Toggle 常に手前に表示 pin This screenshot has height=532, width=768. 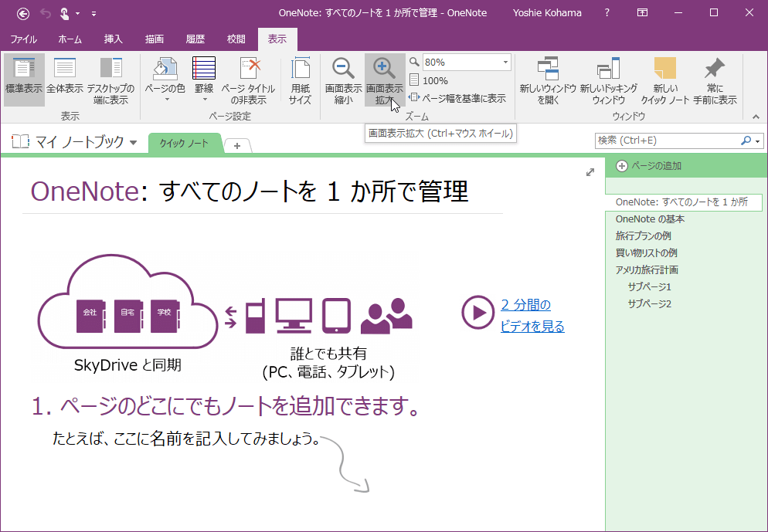715,80
